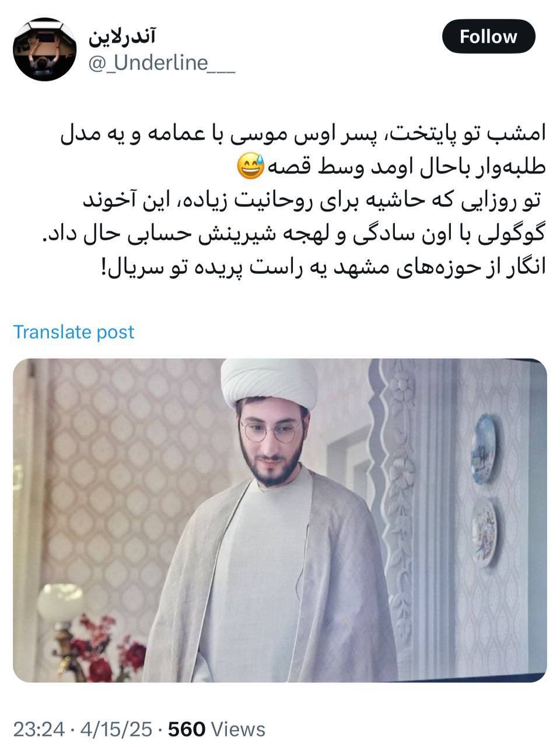The height and width of the screenshot is (747, 560).
Task: Click the upper decorative wall plate
Action: (484, 449)
